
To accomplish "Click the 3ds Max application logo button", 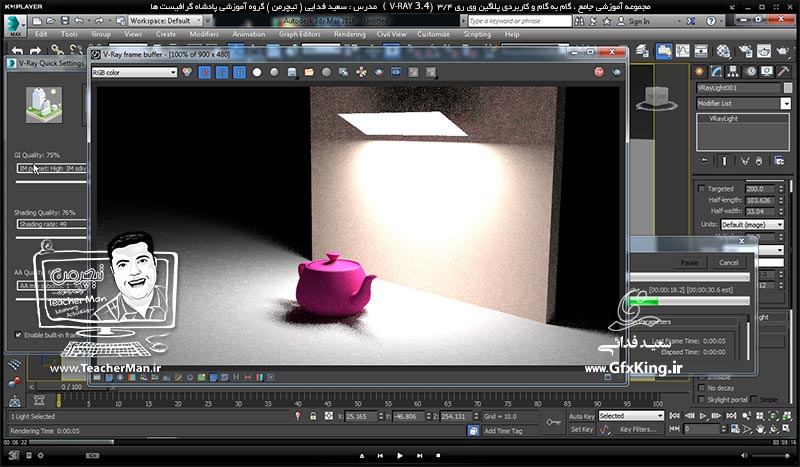I will pyautogui.click(x=15, y=26).
